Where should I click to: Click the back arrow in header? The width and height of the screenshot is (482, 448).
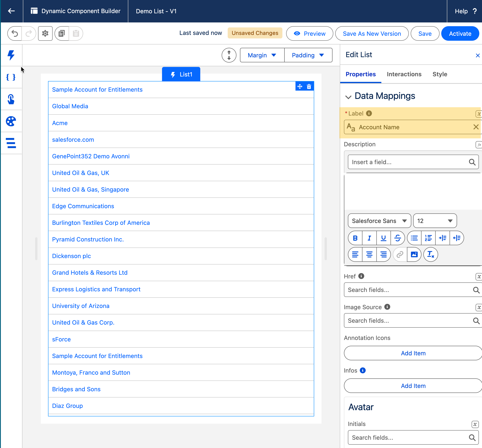point(11,11)
